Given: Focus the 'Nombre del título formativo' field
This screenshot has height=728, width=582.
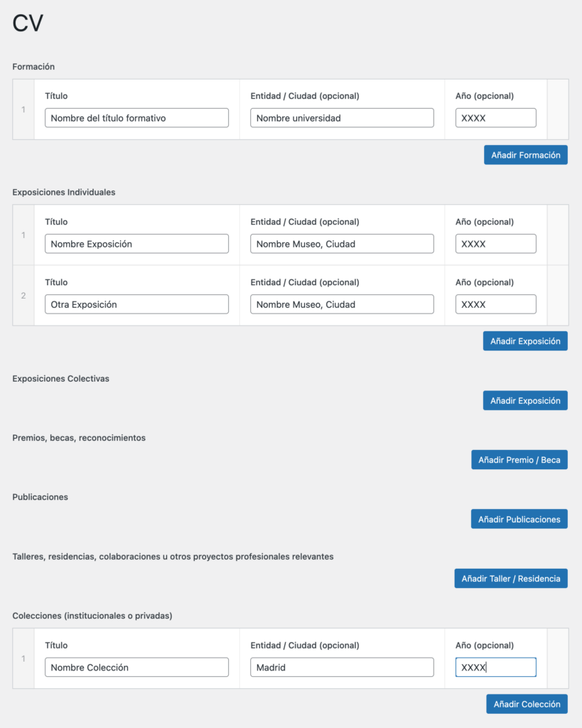Looking at the screenshot, I should (x=136, y=118).
